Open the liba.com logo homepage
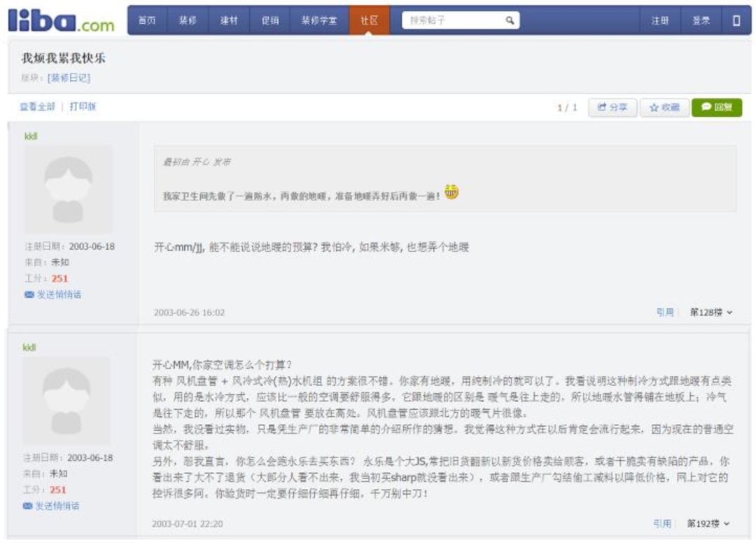Screen dimensions: 756x545 coord(61,20)
